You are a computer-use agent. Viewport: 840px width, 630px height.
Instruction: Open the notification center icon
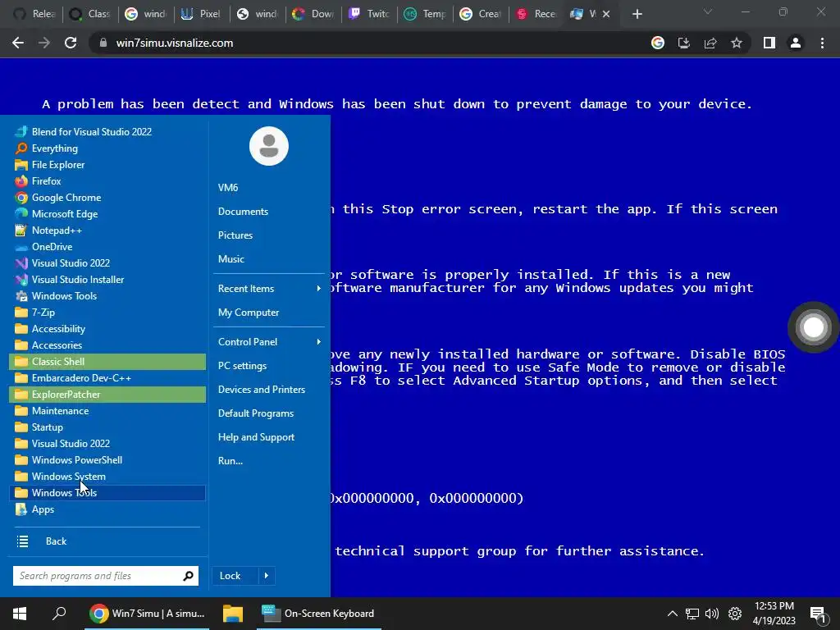818,614
